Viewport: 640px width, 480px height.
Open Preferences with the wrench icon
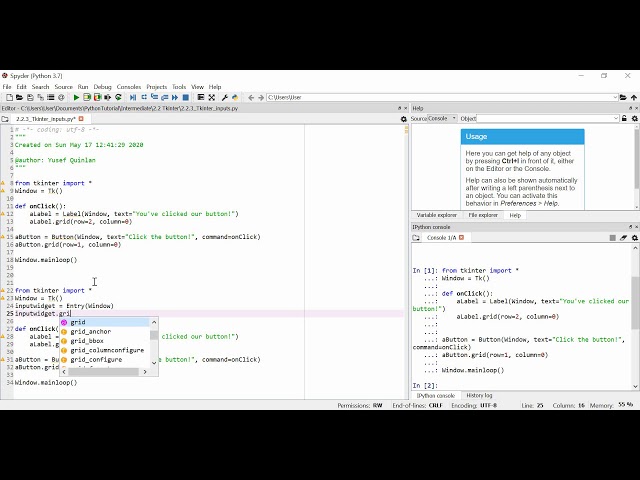click(x=224, y=97)
